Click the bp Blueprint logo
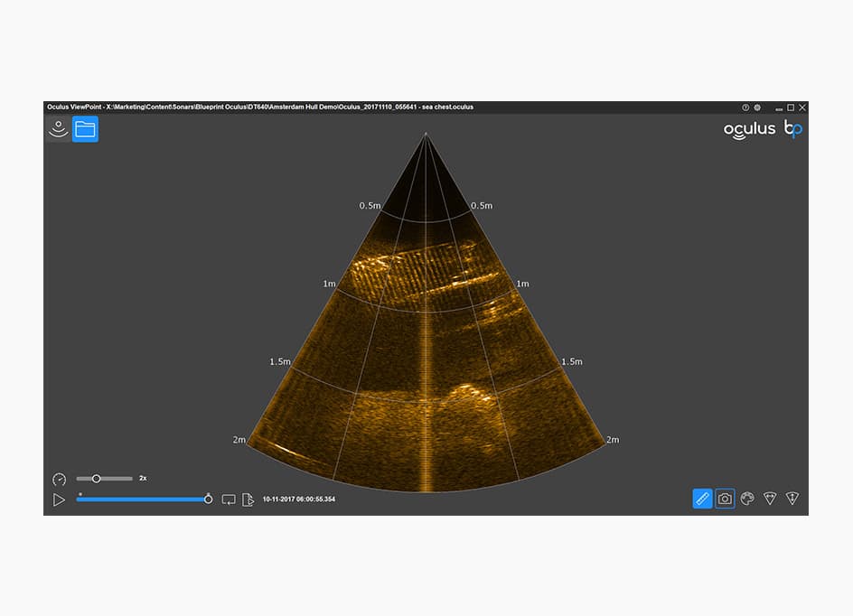The image size is (853, 616). 792,129
